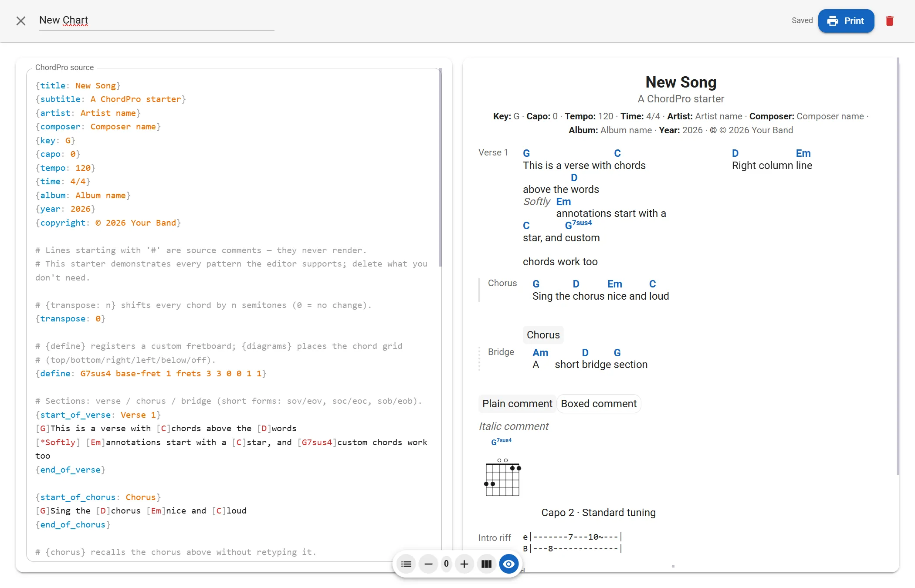Click the '{key: G}' directive line
The width and height of the screenshot is (915, 588).
click(55, 140)
